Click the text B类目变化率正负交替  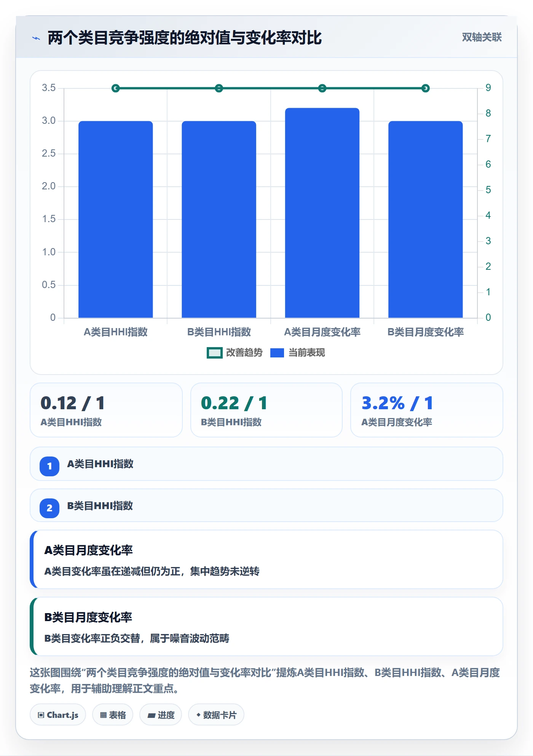[92, 638]
